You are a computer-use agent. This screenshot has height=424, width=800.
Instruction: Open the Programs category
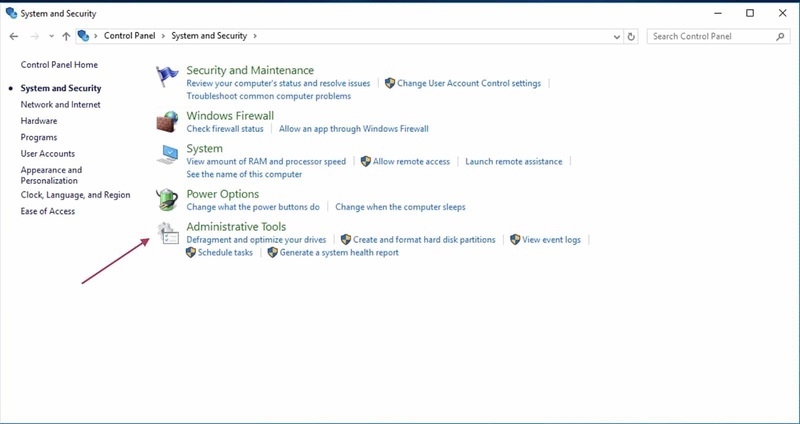(x=39, y=137)
